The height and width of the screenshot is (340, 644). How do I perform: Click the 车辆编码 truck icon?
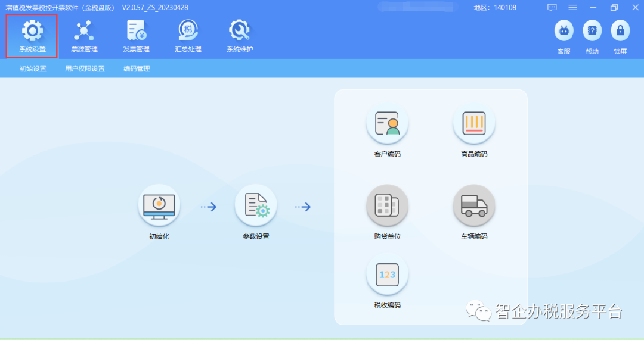tap(474, 205)
